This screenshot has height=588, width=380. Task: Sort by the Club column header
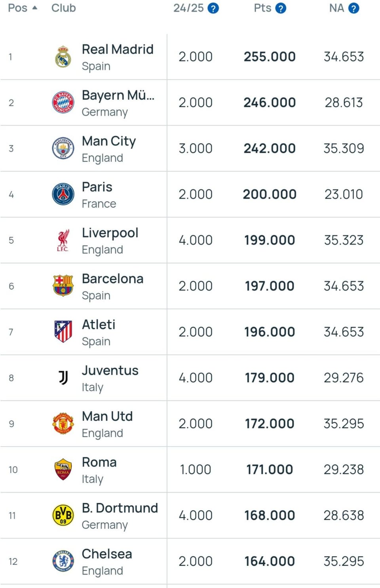[63, 8]
